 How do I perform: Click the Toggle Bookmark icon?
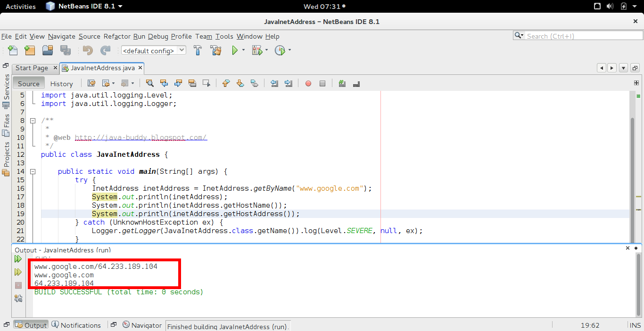click(254, 83)
